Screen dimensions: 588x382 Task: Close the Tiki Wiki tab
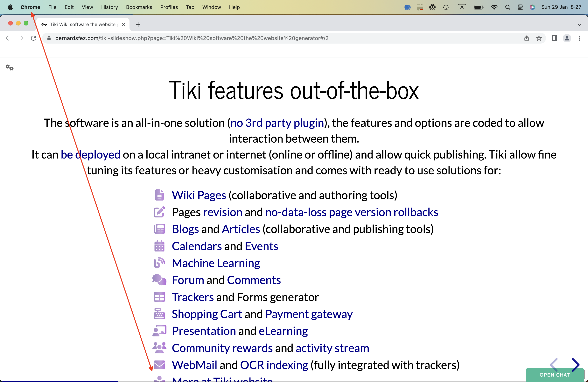(x=123, y=25)
